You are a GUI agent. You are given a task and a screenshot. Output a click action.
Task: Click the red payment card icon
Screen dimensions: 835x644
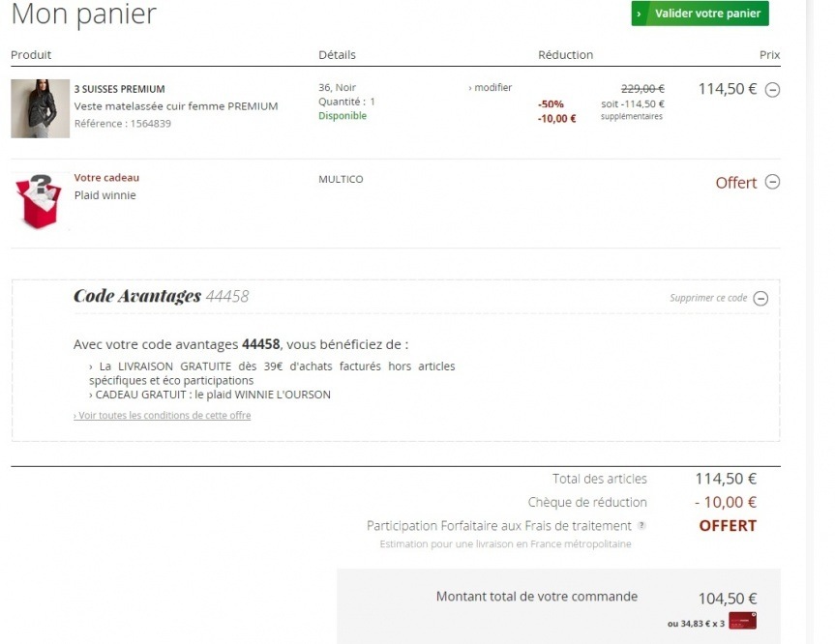coord(742,622)
